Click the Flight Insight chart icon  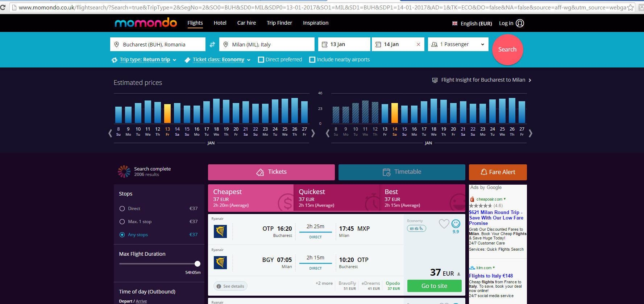click(435, 80)
